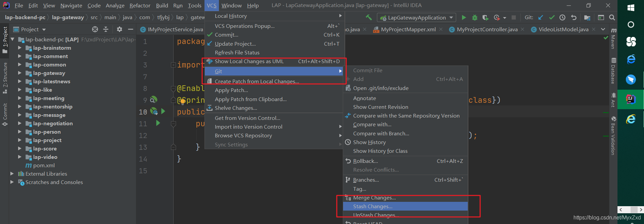
Task: Expand the lap-video module
Action: [x=19, y=157]
